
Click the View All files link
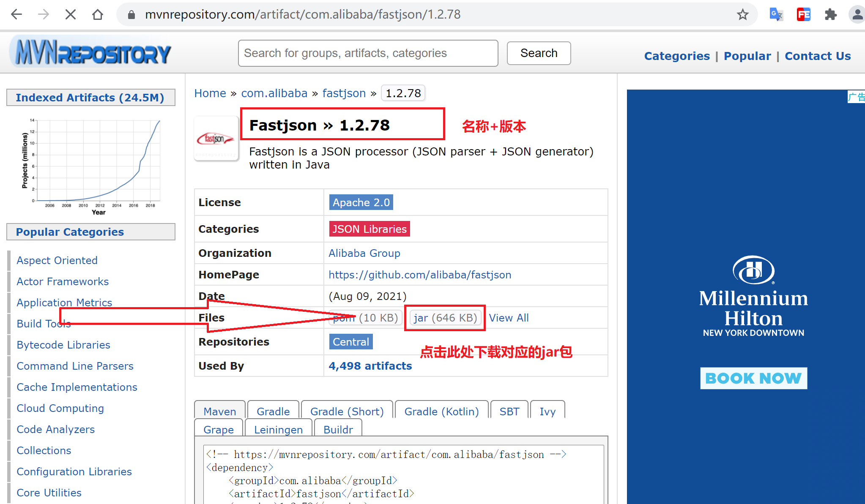point(509,318)
